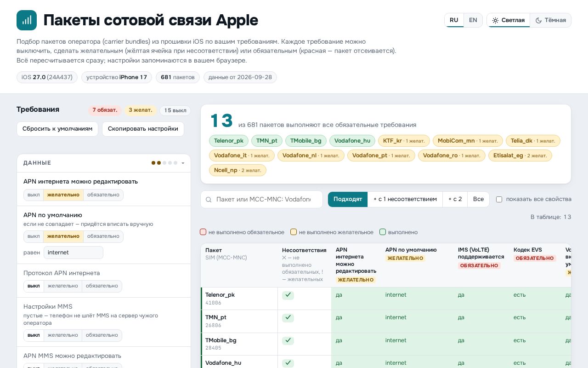Click the Vodafone_hu bundle chip
The width and height of the screenshot is (588, 368).
coord(352,141)
